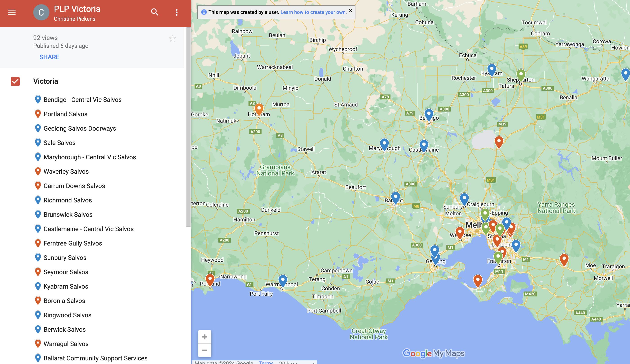The width and height of the screenshot is (630, 364).
Task: Click the blue pin near Wangaratta edge
Action: (626, 74)
